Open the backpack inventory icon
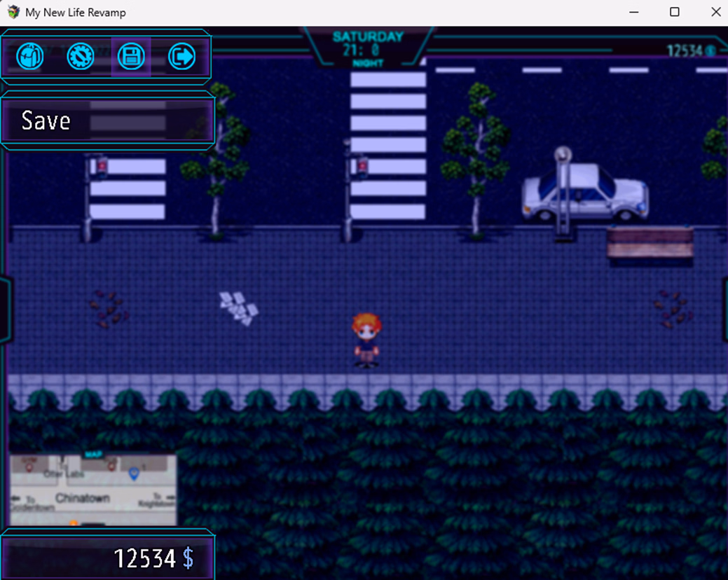 (x=30, y=56)
